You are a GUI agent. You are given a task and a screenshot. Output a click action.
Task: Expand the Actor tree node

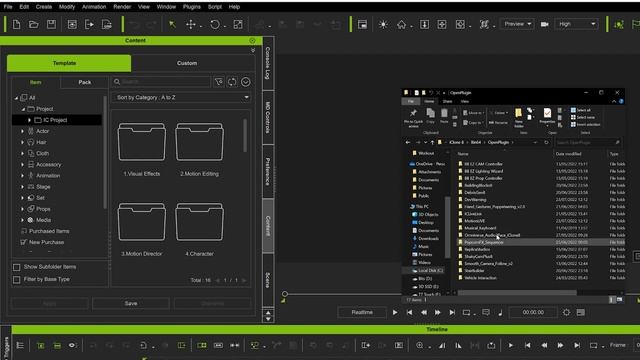[x=22, y=131]
